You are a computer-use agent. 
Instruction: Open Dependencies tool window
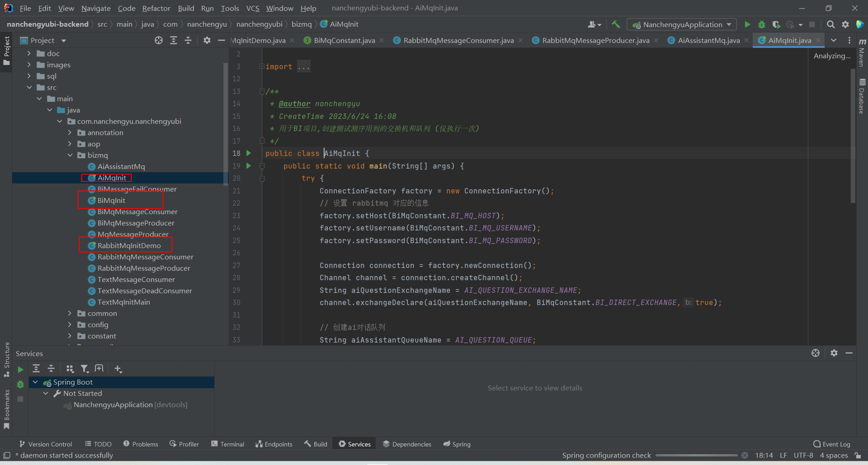pos(407,444)
